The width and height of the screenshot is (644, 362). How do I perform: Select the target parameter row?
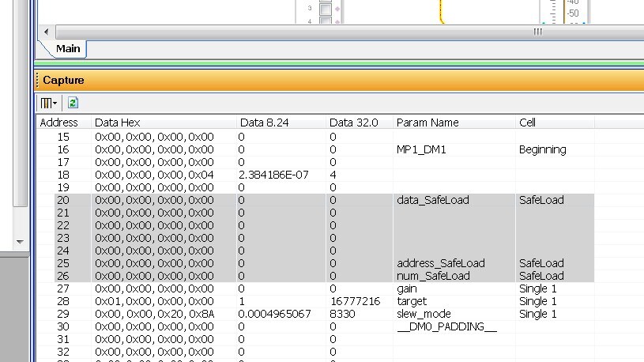click(315, 301)
